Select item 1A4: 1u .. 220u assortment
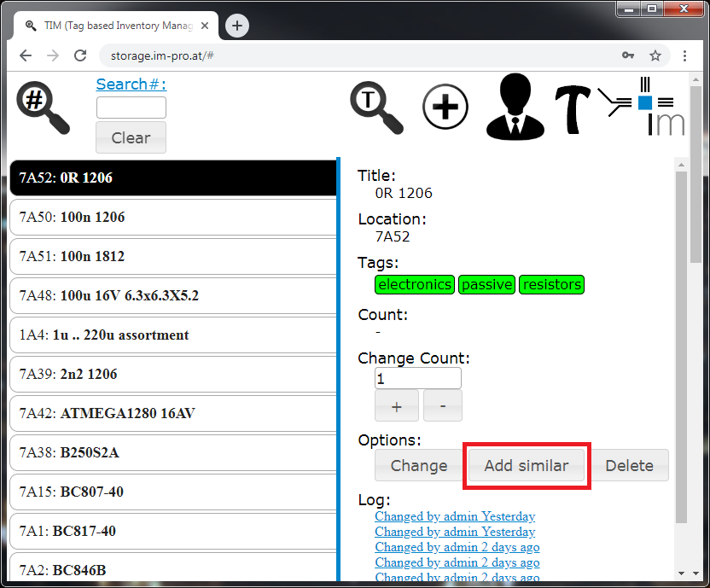The width and height of the screenshot is (710, 588). (x=173, y=335)
